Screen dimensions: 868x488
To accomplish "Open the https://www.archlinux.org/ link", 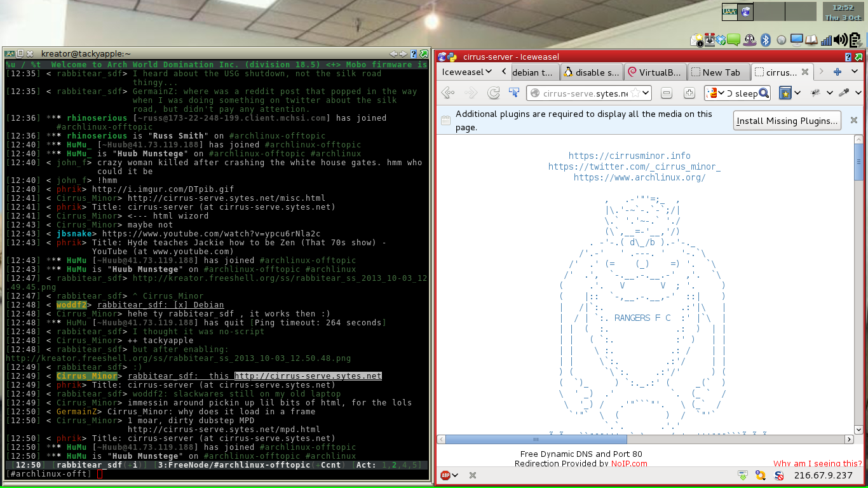I will click(x=639, y=177).
